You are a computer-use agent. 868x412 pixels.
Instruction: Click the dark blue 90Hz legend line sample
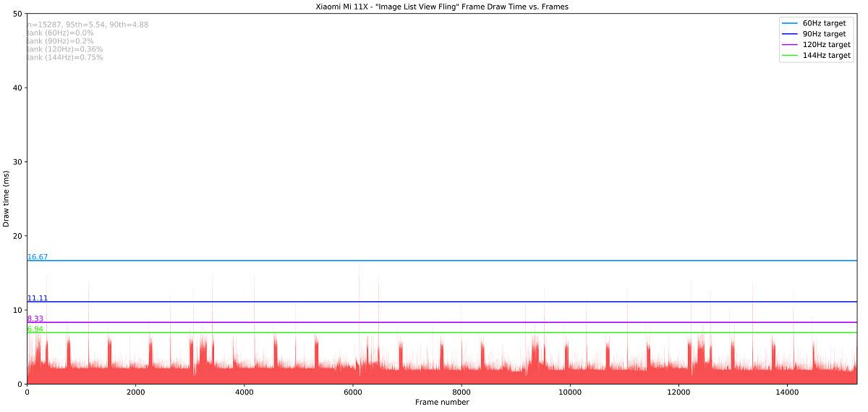(789, 34)
